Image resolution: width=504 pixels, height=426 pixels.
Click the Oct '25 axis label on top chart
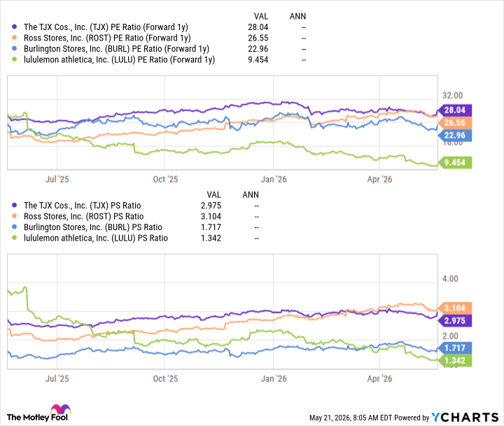pyautogui.click(x=165, y=179)
